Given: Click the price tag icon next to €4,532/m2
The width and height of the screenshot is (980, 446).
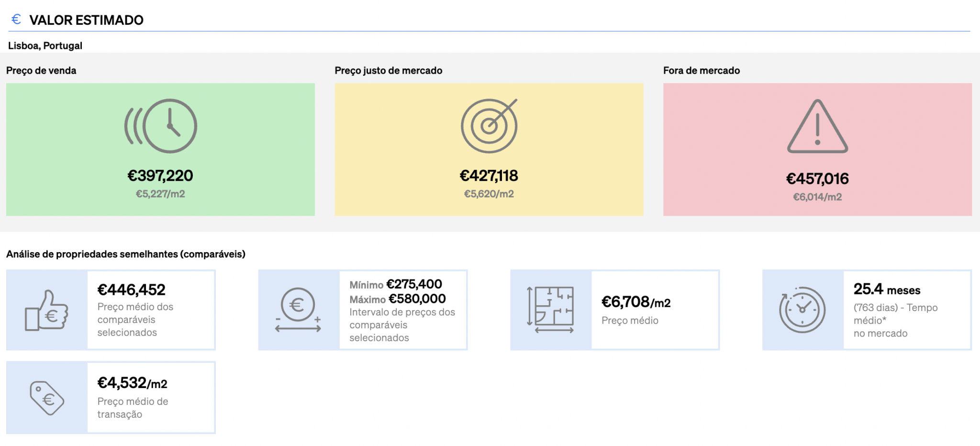Looking at the screenshot, I should (x=46, y=397).
